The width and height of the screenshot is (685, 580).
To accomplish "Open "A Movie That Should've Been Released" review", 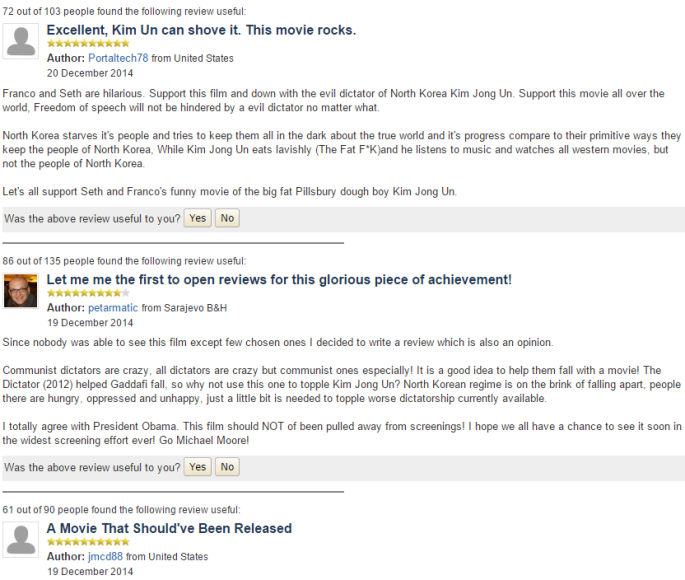I will 169,529.
